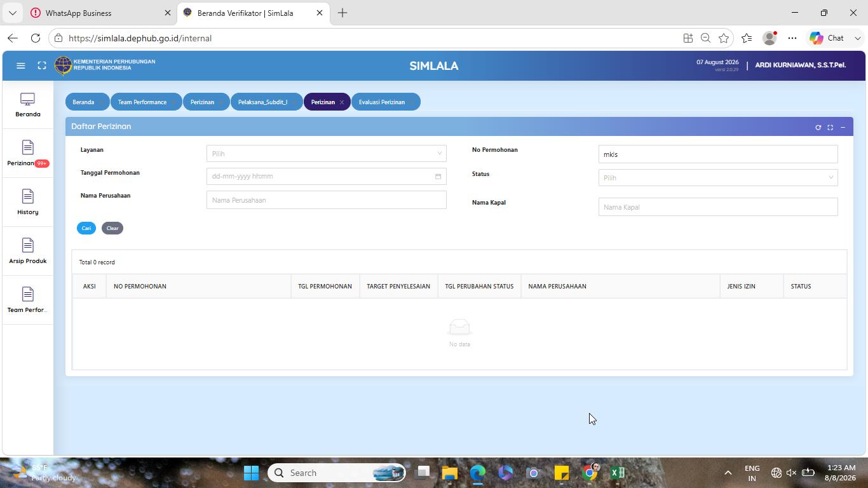Open Excel from the Windows taskbar

618,473
